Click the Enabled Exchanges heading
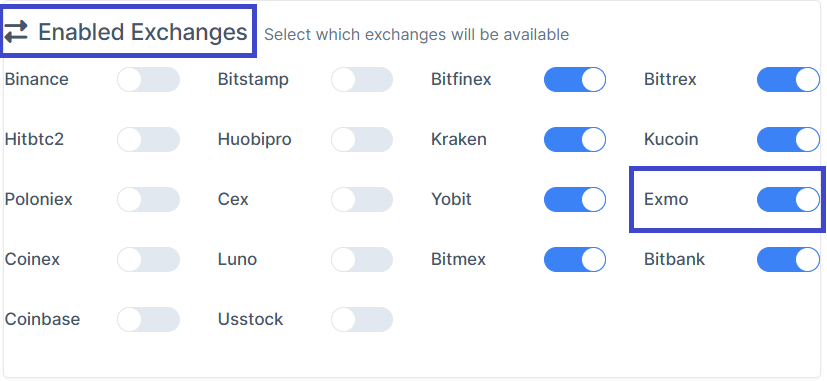The image size is (827, 381). 142,32
